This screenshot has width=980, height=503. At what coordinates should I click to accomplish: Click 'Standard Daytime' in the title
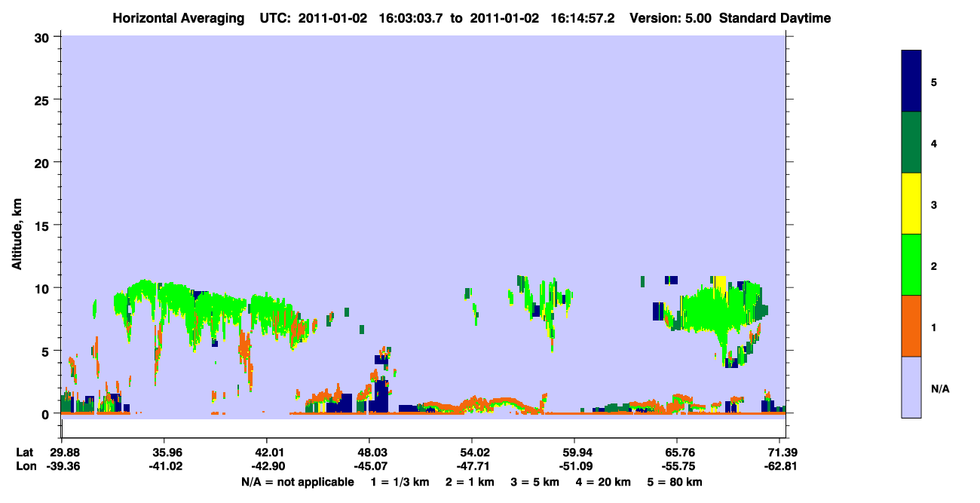775,18
